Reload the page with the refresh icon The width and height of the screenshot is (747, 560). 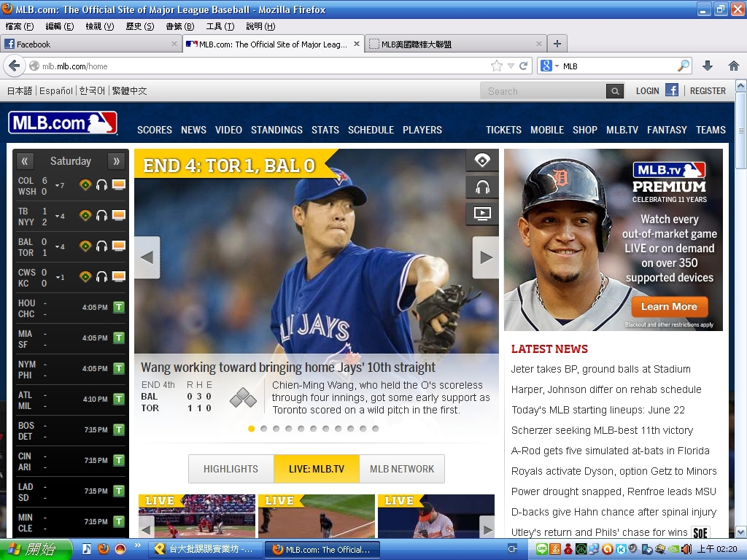pyautogui.click(x=523, y=66)
